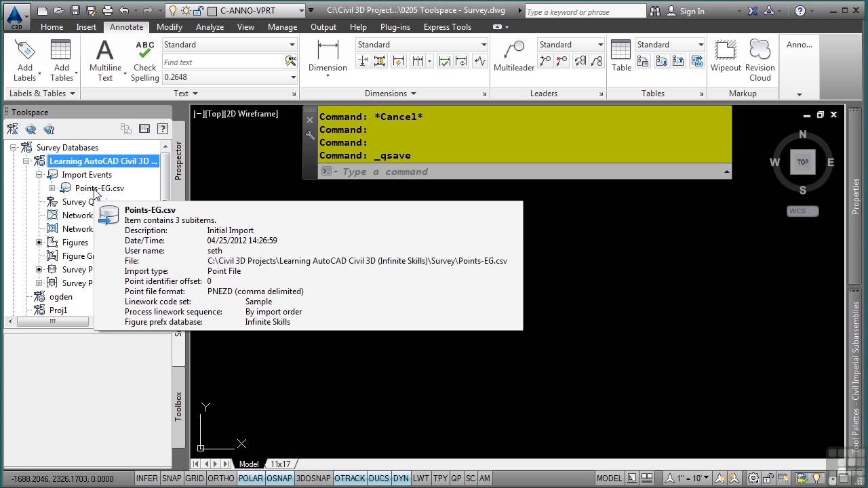Open the text style Standard dropdown
The image size is (868, 488).
[292, 45]
